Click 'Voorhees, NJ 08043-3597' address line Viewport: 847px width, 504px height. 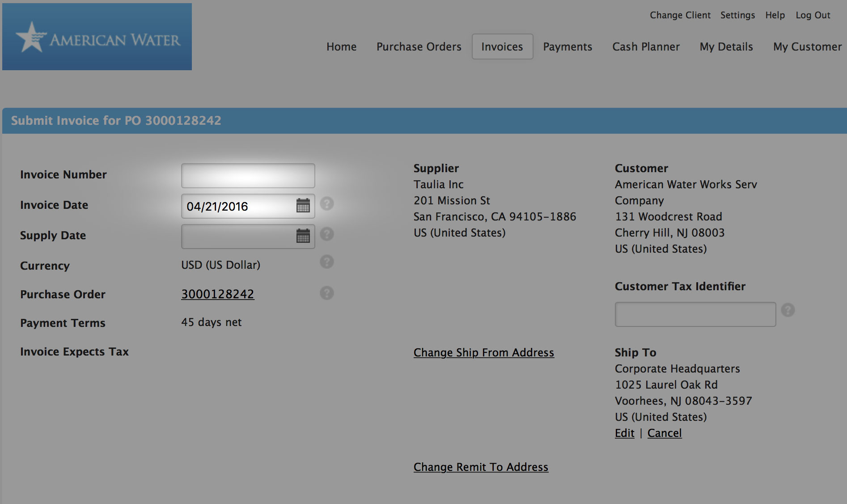(683, 401)
